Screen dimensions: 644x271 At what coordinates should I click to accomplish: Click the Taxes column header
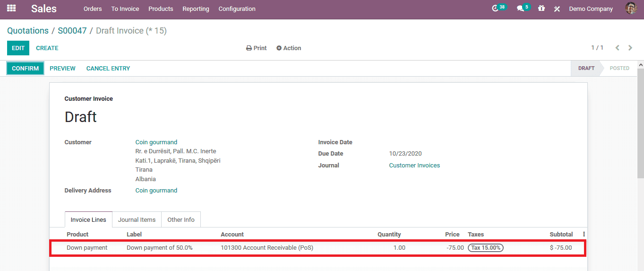[x=476, y=234]
